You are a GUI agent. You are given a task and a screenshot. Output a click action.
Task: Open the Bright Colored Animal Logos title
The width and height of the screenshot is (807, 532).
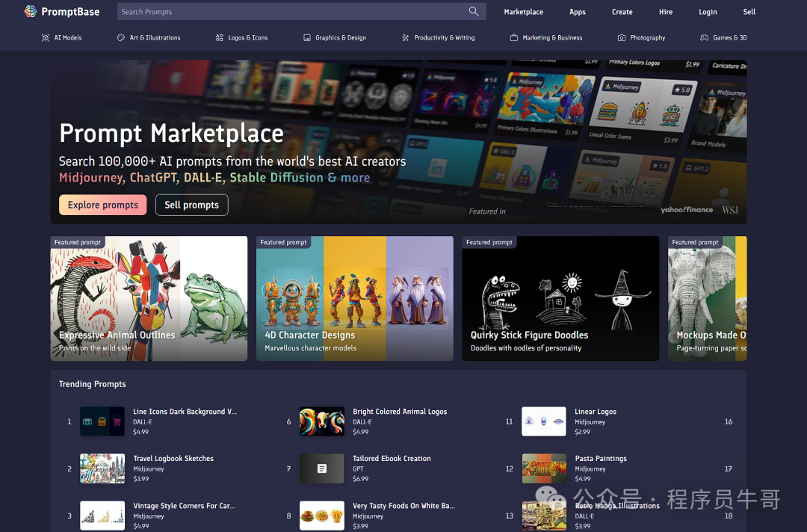(x=400, y=412)
